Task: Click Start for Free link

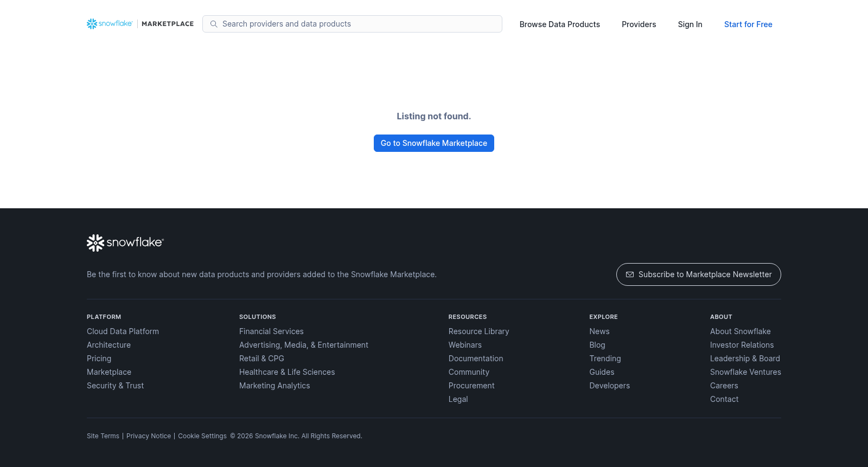Action: 748,24
